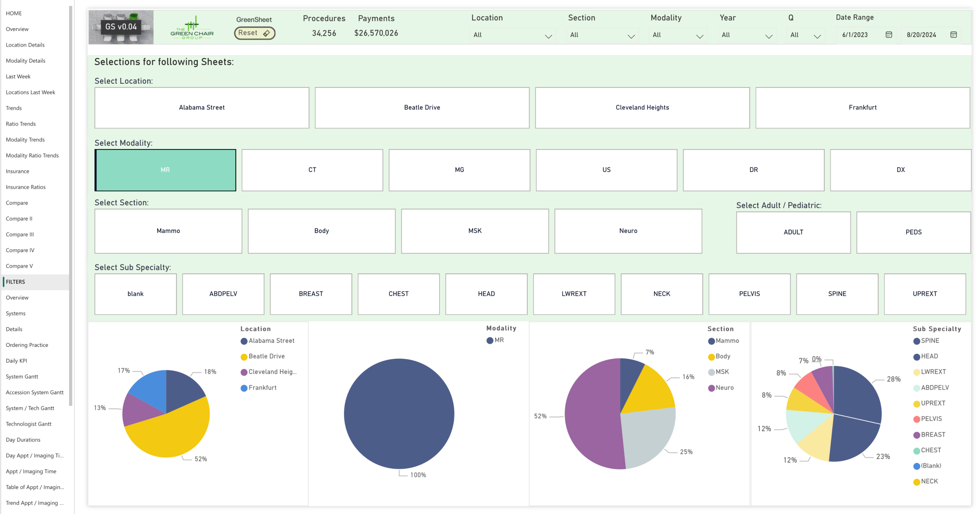Toggle the ADULT slicer tile
Viewport: 980px width, 514px height.
click(793, 232)
